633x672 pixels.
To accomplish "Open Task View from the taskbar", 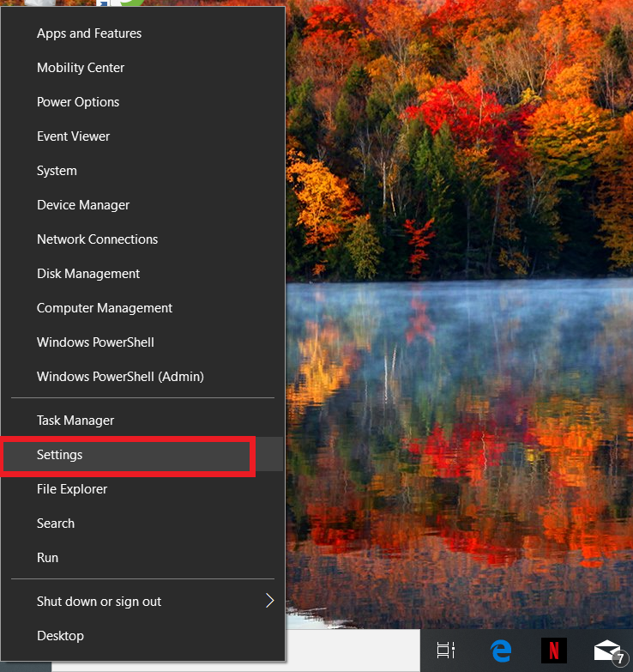I will pos(445,651).
